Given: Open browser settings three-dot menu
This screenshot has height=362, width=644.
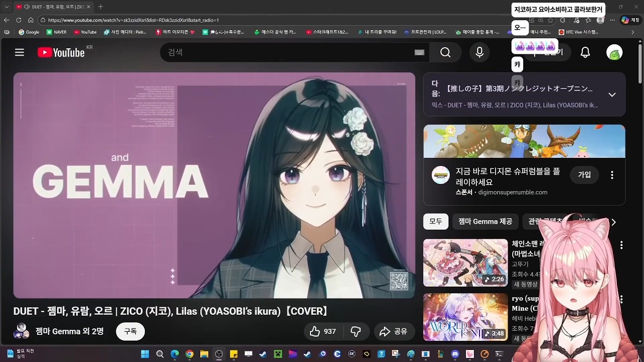Looking at the screenshot, I should [x=612, y=20].
